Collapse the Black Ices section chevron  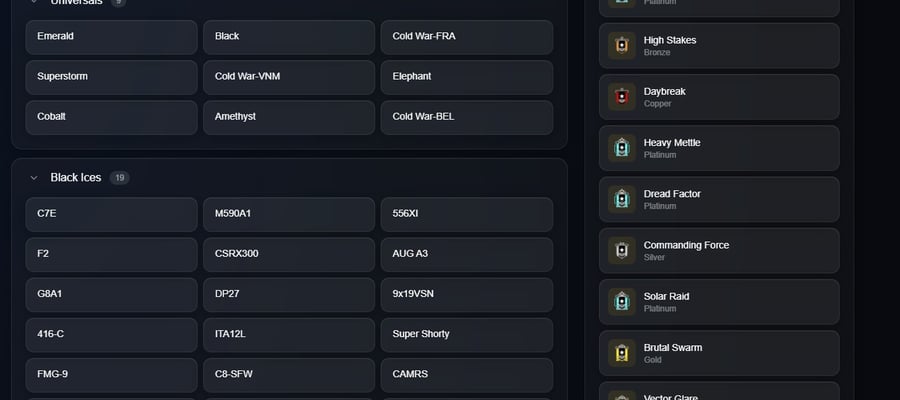pos(34,178)
